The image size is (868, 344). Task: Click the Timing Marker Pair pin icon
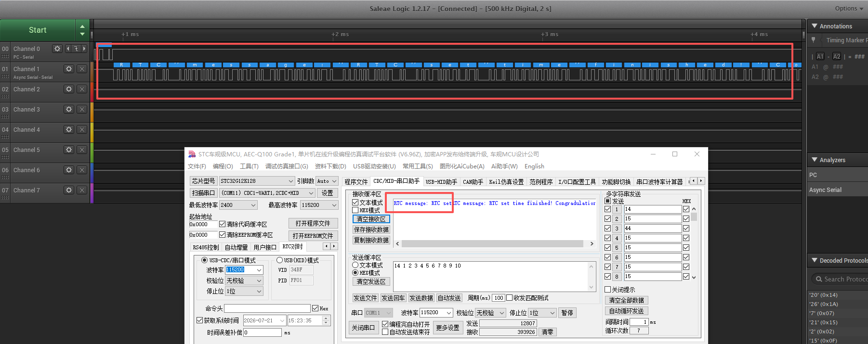[x=814, y=40]
